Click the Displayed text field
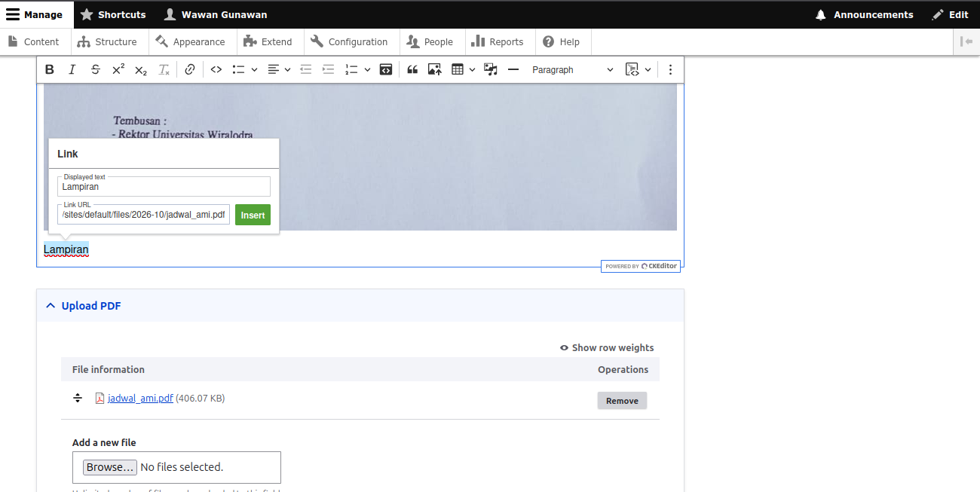The height and width of the screenshot is (492, 980). pos(164,186)
